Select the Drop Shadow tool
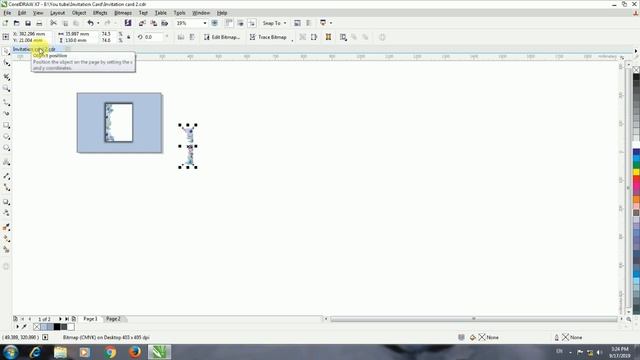The width and height of the screenshot is (640, 360). (x=6, y=202)
